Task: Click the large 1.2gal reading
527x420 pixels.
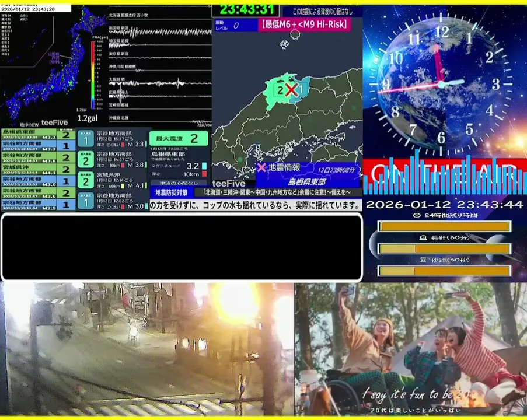Action: click(x=88, y=118)
